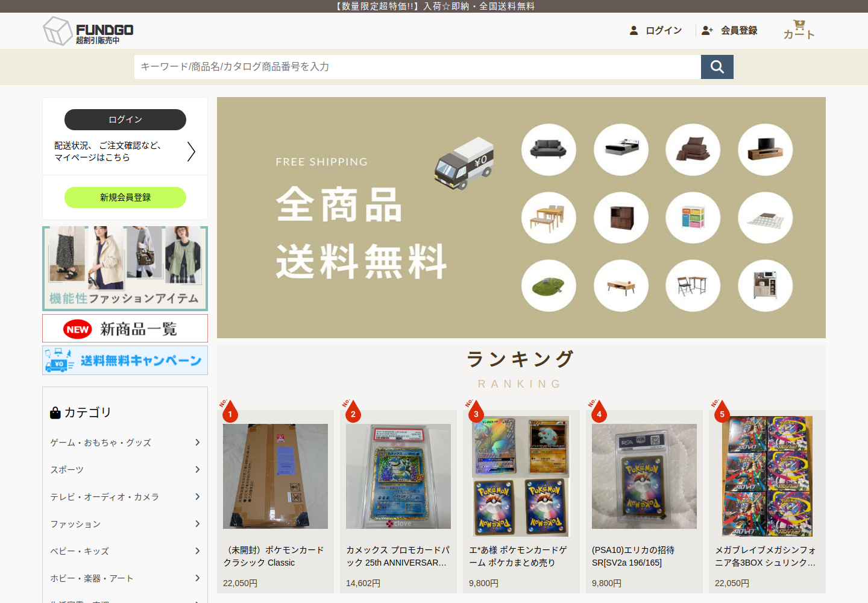Screen dimensions: 868x603
Task: Open the My Page arrow under login
Action: (x=191, y=151)
